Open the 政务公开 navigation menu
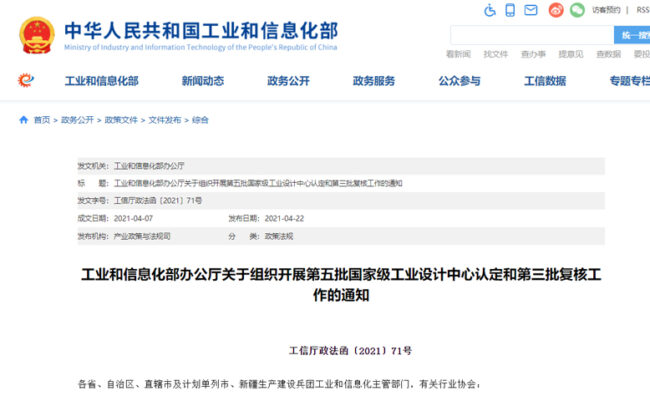This screenshot has height=406, width=650. tap(289, 81)
